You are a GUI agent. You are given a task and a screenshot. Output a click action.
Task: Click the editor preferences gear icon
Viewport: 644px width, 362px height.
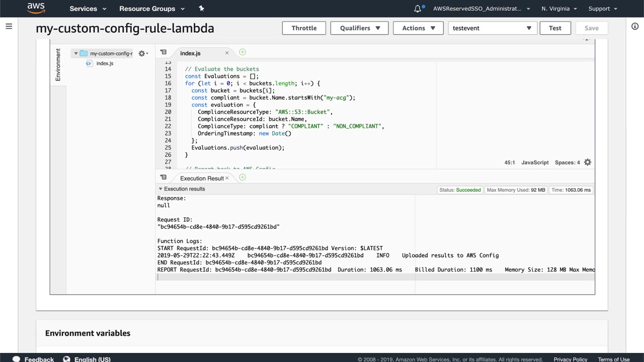(588, 162)
